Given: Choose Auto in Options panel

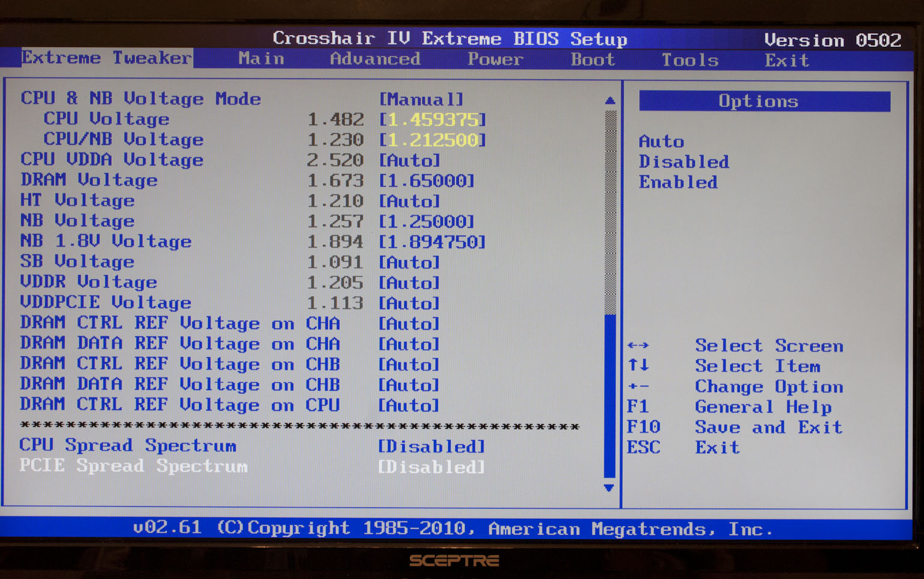Looking at the screenshot, I should (x=661, y=141).
